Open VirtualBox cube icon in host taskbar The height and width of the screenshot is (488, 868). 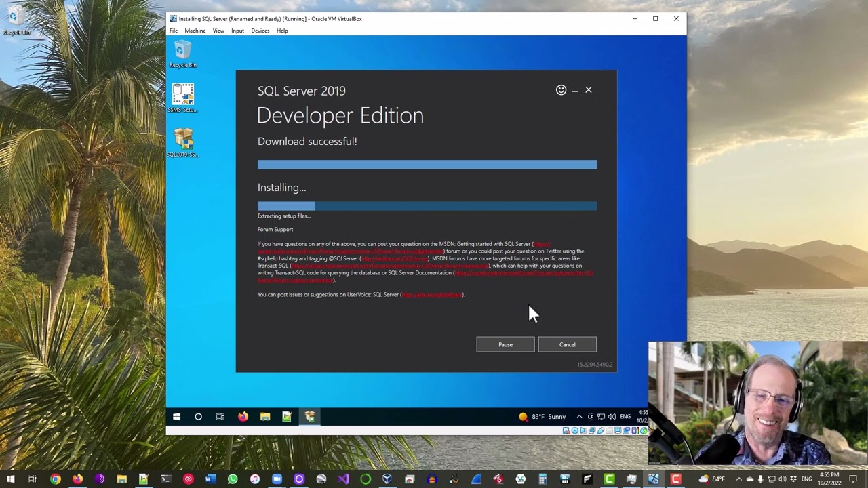click(x=387, y=479)
